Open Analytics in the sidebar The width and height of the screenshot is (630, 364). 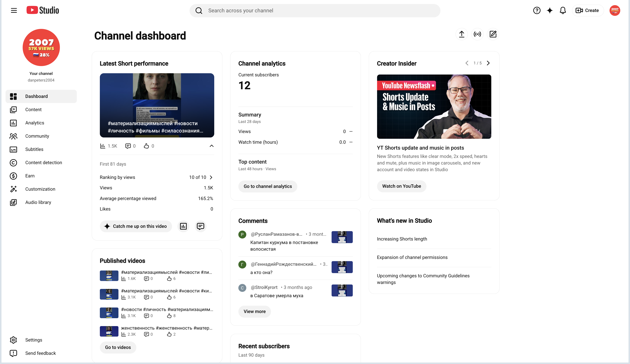[x=41, y=123]
